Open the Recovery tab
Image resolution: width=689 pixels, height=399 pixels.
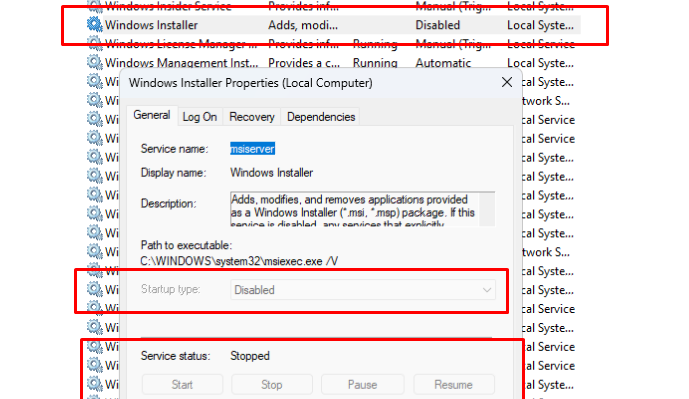252,117
